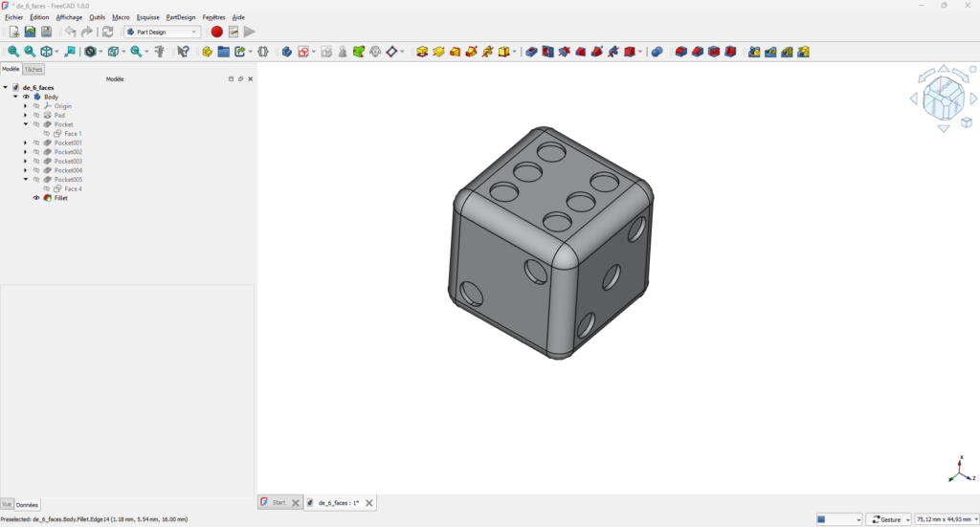Open the Gesture navigation style button
The height and width of the screenshot is (527, 980).
pyautogui.click(x=889, y=519)
